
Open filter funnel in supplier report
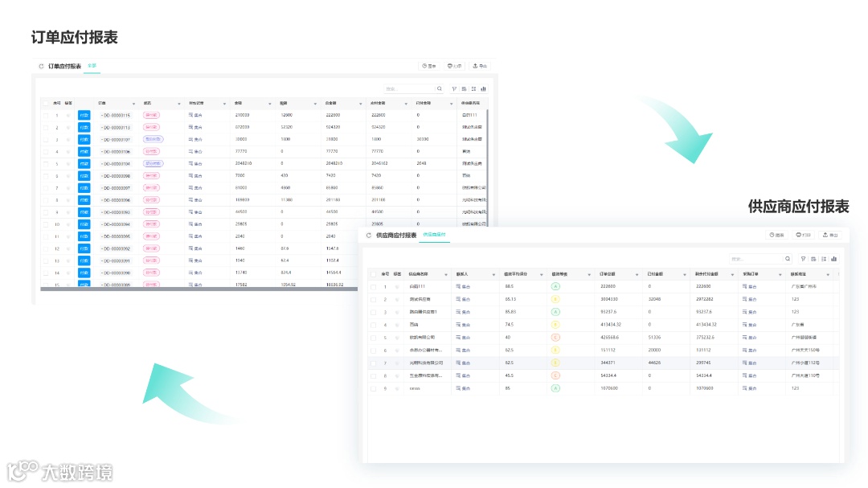pyautogui.click(x=803, y=259)
